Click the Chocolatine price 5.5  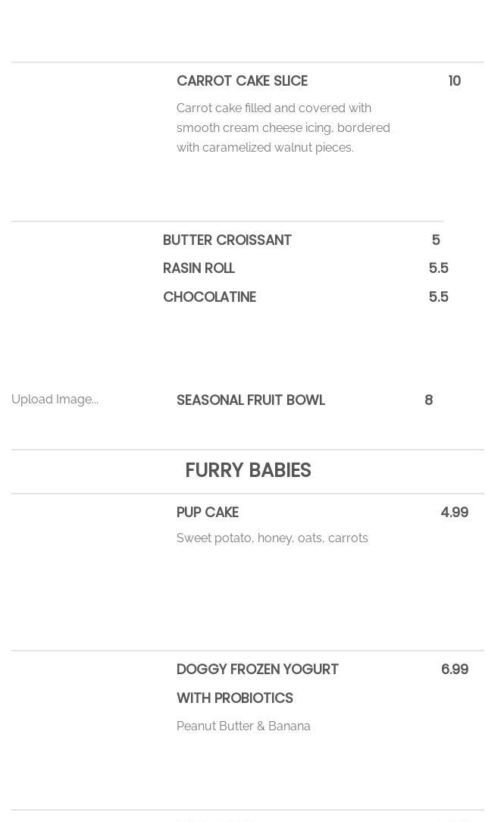point(438,297)
